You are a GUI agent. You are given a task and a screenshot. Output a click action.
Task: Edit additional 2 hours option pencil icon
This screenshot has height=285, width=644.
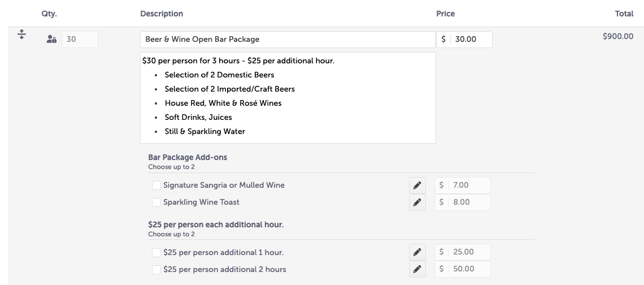tap(417, 269)
